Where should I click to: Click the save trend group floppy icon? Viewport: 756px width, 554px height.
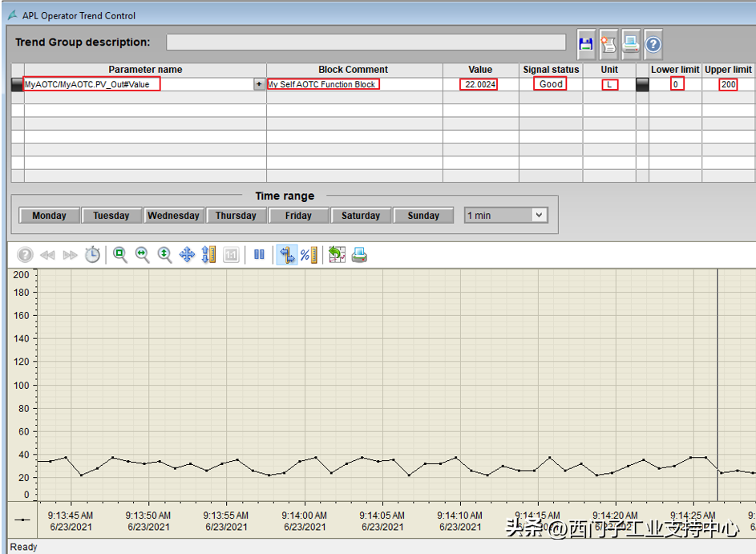[586, 44]
